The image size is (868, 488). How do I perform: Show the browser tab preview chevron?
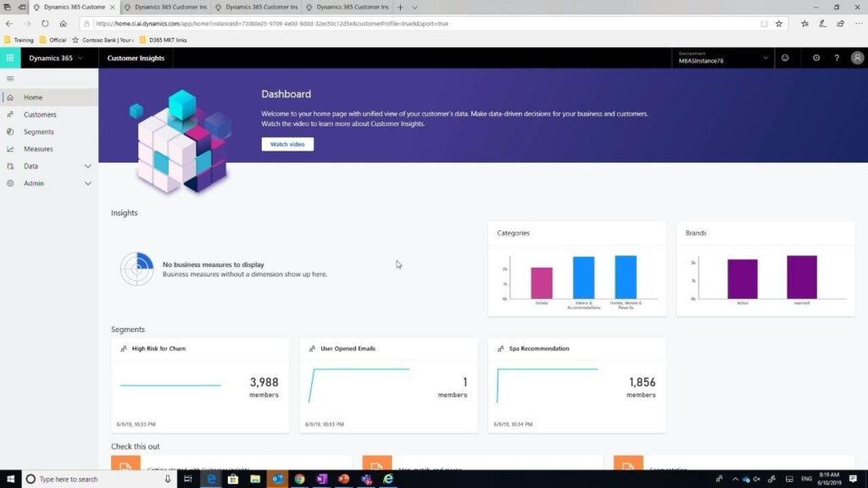click(x=415, y=7)
